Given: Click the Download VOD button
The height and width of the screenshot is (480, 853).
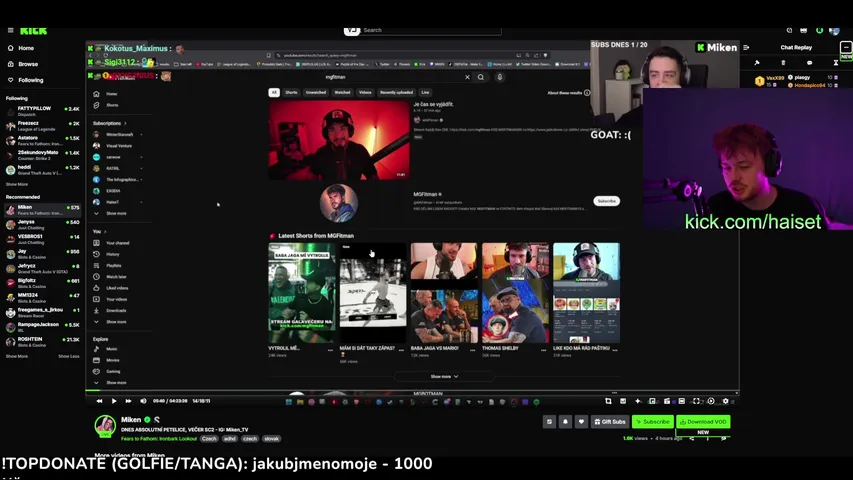Looking at the screenshot, I should pos(703,422).
